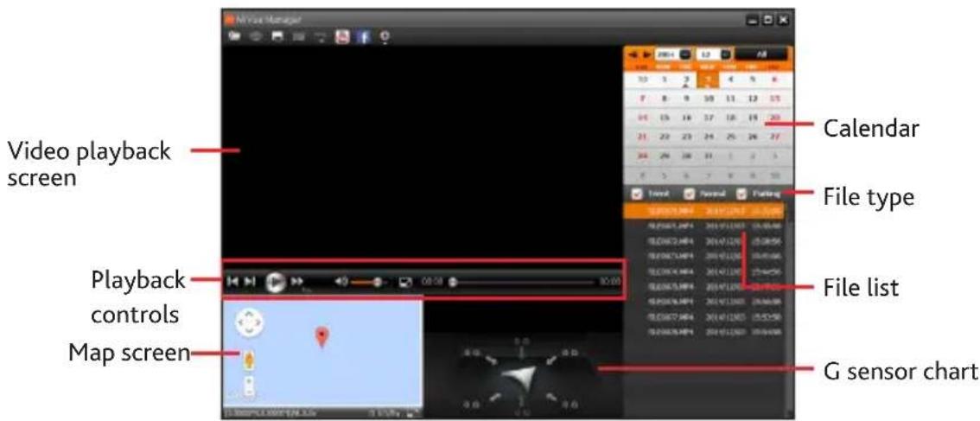Screen dimensions: 980x421
Task: Select day 4 in the calendar
Action: pos(730,80)
